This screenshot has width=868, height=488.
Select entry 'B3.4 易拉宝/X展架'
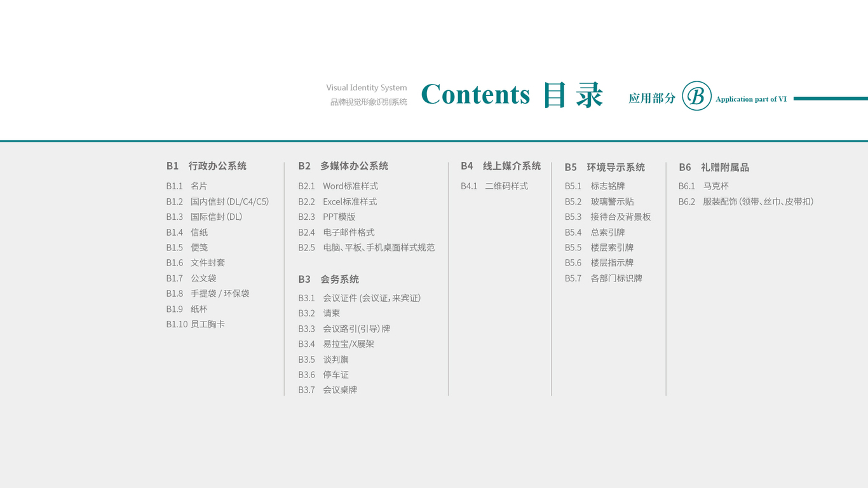point(336,344)
